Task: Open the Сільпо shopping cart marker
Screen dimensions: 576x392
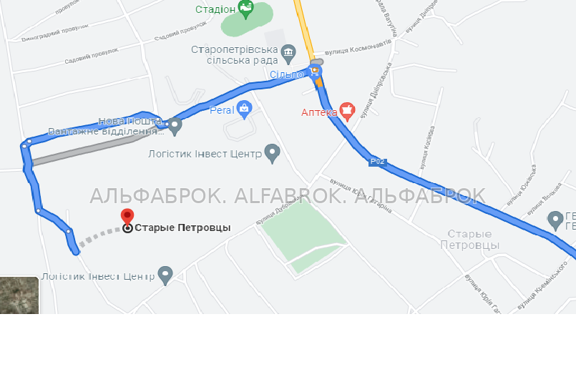Action: (315, 72)
